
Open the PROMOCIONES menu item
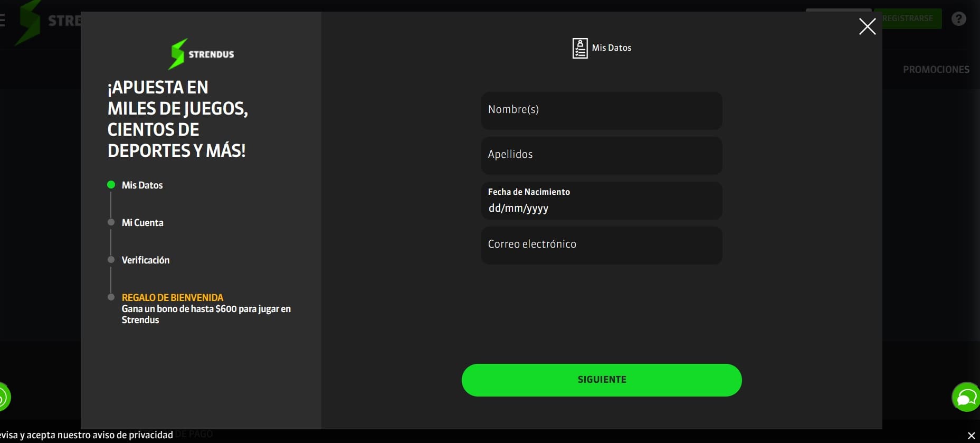[x=936, y=70]
